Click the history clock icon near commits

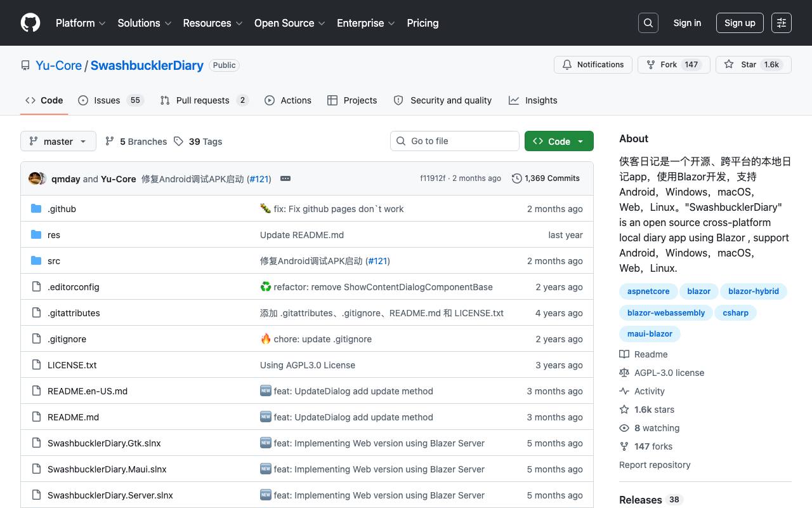coord(517,178)
